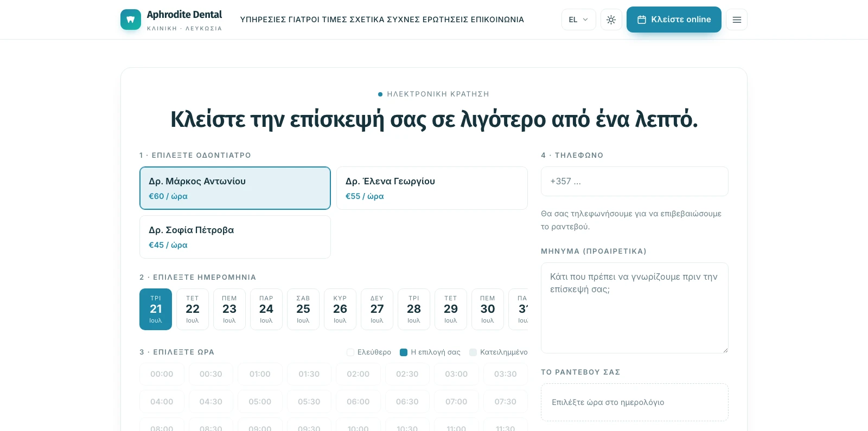Choose the 03:00 time slot

point(456,374)
